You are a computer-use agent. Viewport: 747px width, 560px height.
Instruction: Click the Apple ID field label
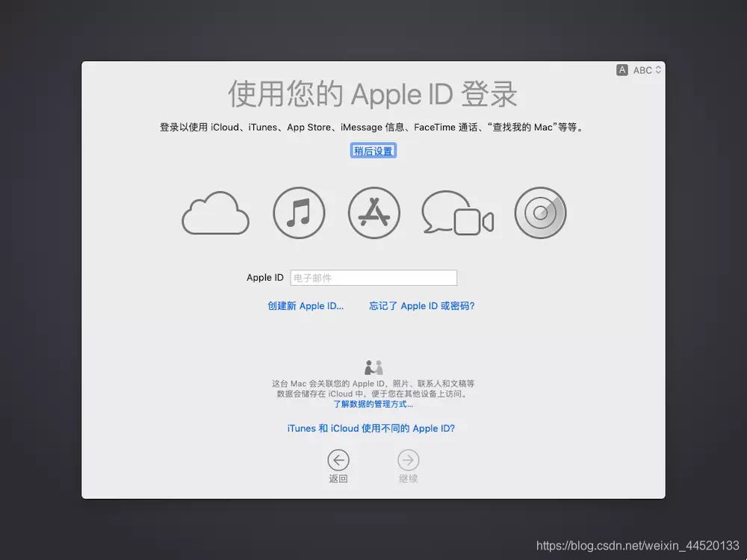[265, 278]
